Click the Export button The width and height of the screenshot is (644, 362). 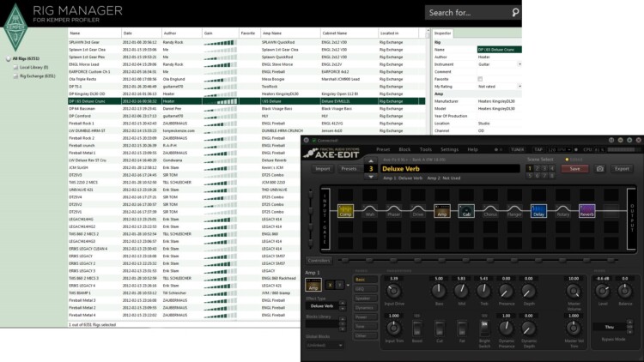[622, 169]
